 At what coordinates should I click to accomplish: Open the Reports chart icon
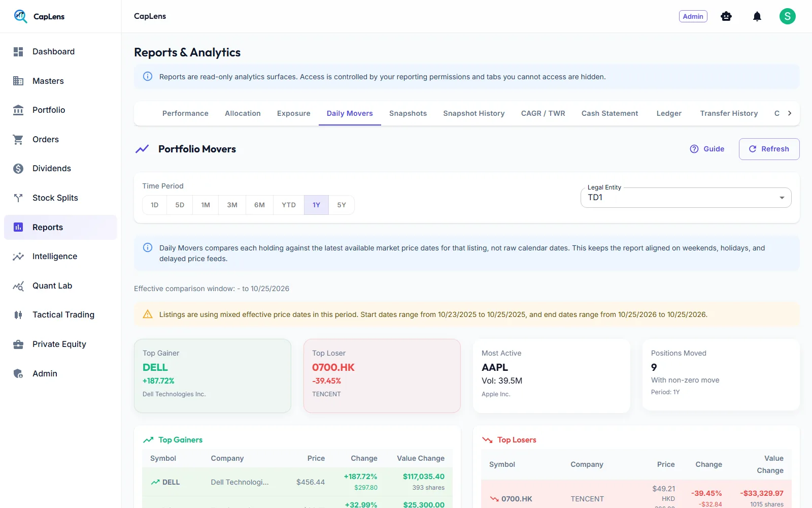coord(18,227)
